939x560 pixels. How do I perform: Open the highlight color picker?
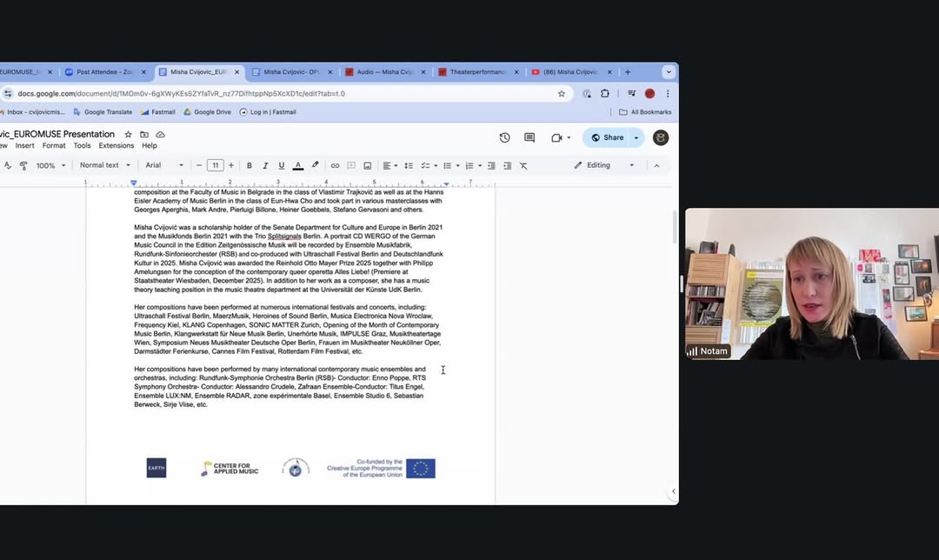(x=315, y=165)
